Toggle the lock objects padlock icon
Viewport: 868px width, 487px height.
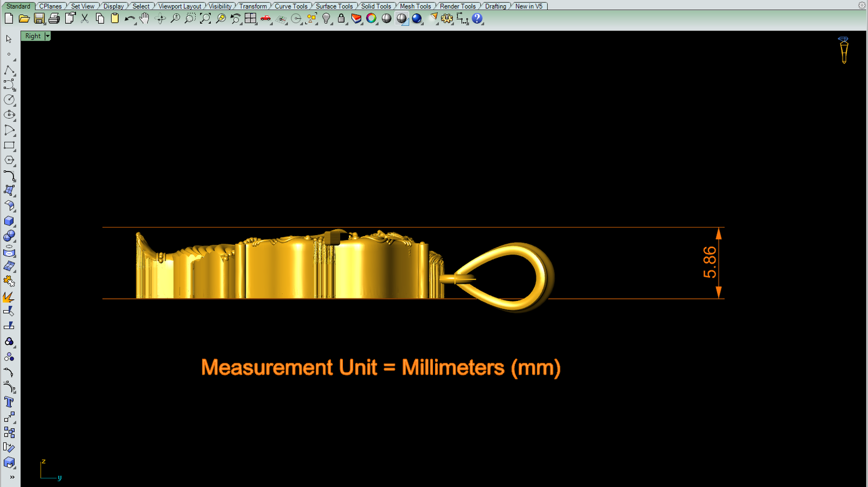tap(341, 18)
